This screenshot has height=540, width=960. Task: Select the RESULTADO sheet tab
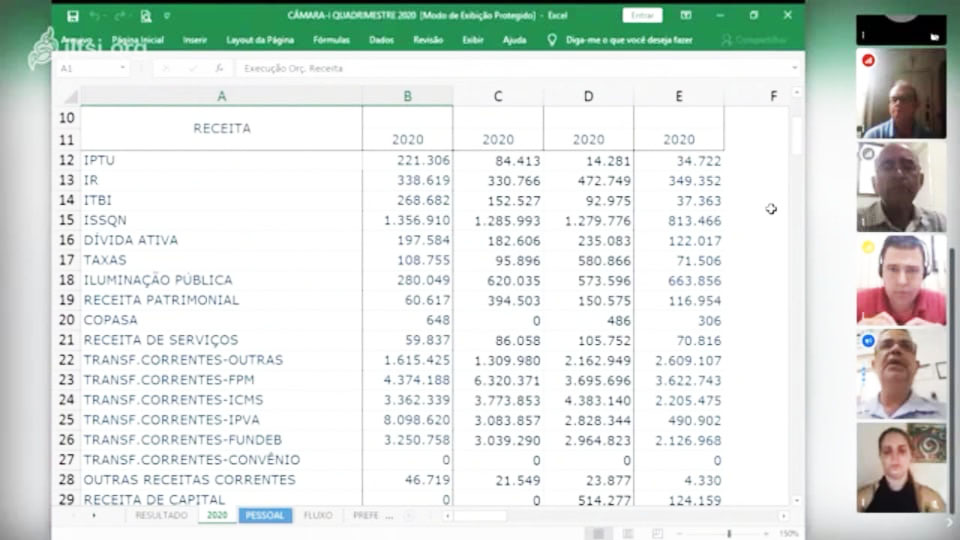point(161,515)
